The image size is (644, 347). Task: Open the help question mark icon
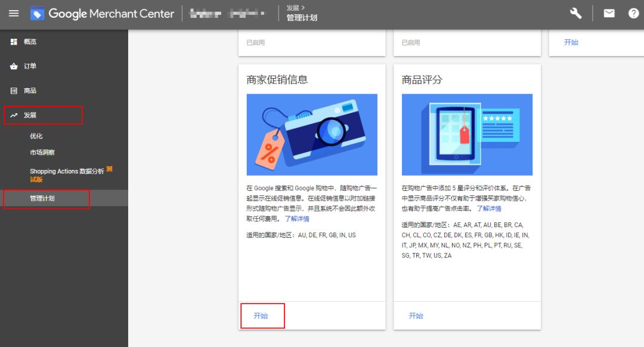point(634,13)
